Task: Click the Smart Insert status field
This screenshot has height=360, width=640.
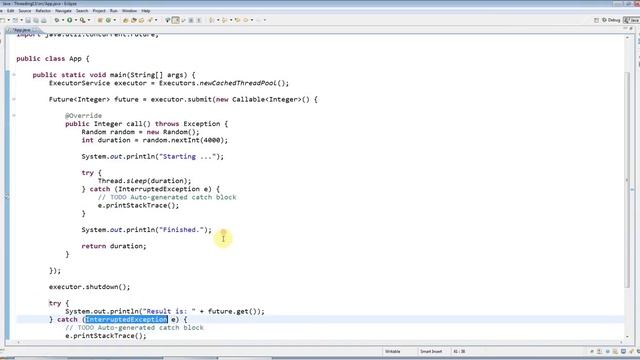Action: tap(431, 351)
